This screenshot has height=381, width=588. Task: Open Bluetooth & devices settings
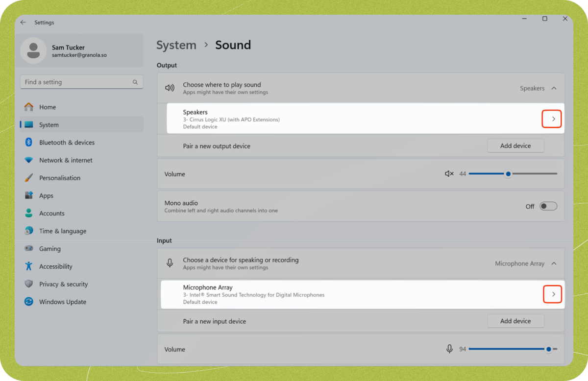pos(82,143)
